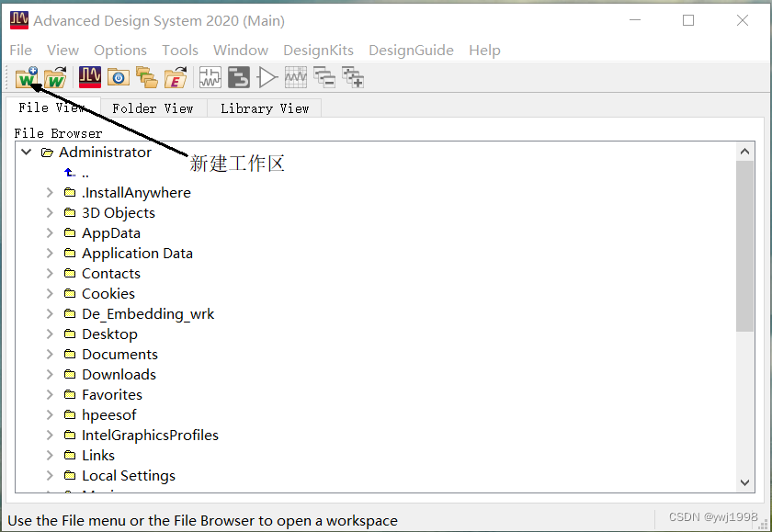Screen dimensions: 772x532
Task: Open an example workspace (E folder icon)
Action: point(176,78)
